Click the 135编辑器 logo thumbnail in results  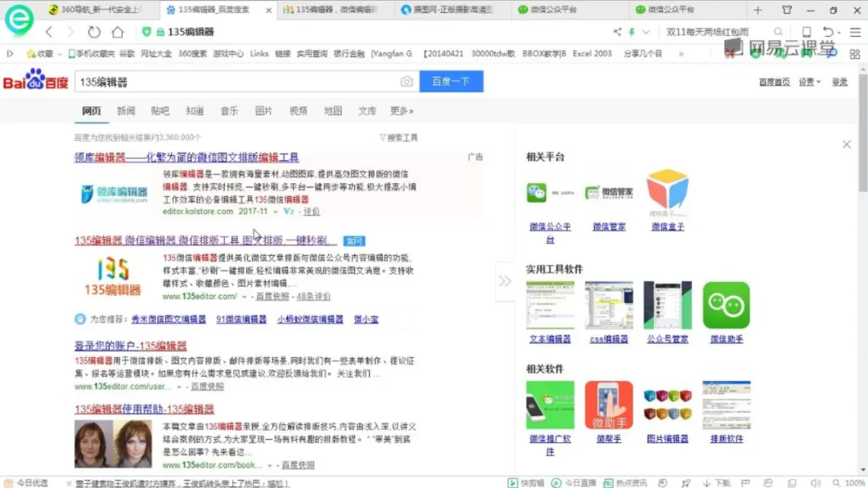click(113, 276)
